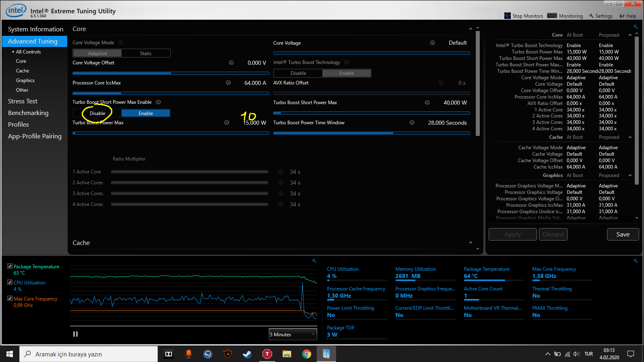
Task: Open Settings wrench in the top bar
Action: (591, 16)
